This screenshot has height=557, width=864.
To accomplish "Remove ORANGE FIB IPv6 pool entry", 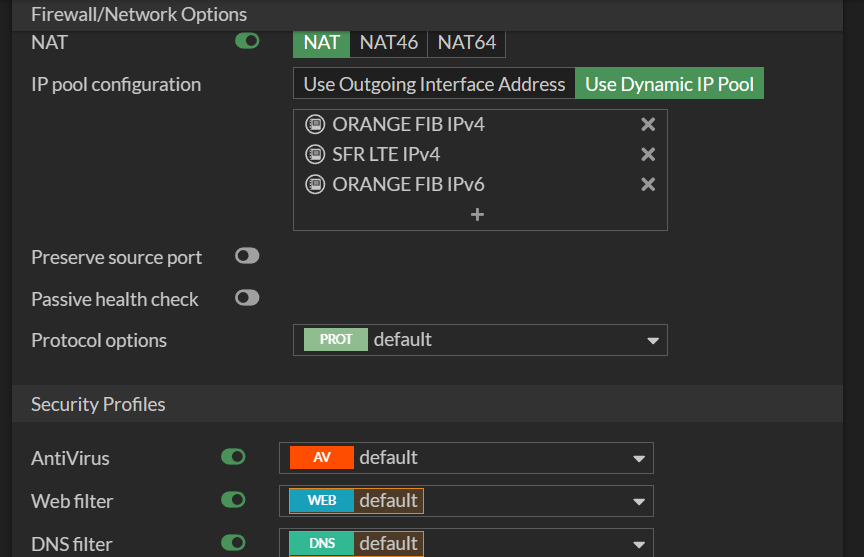I will [x=648, y=185].
